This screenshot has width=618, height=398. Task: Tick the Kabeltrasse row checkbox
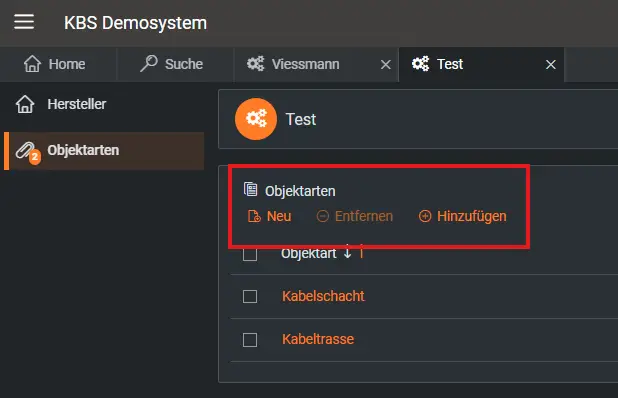[250, 340]
